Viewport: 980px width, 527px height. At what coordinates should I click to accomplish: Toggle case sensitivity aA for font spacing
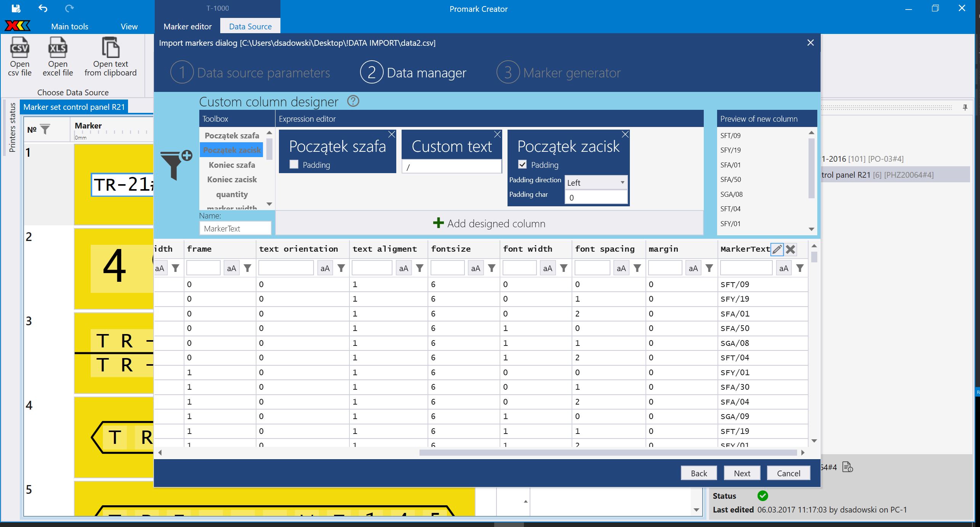[x=621, y=268]
